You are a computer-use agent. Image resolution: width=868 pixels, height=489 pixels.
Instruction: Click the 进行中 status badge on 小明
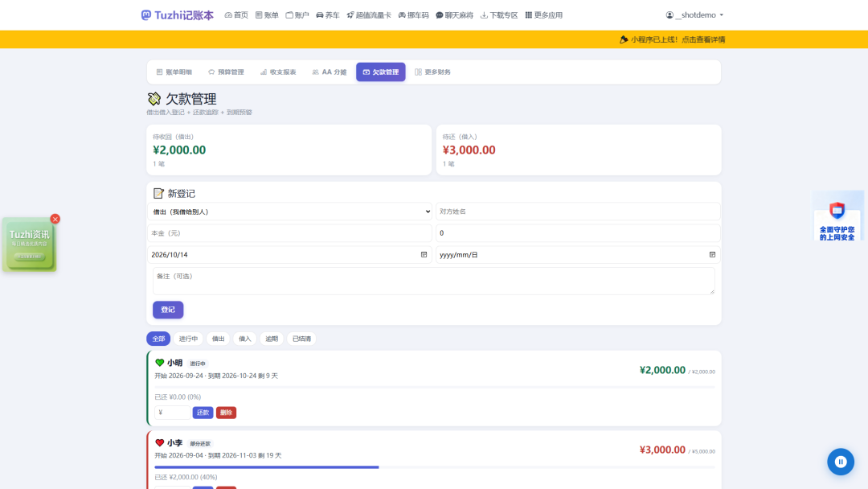tap(198, 364)
